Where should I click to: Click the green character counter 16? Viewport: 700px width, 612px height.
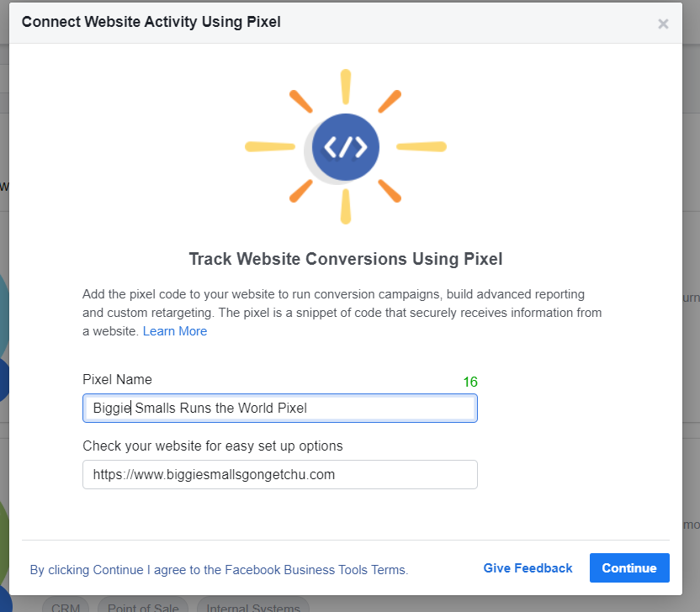tap(470, 382)
